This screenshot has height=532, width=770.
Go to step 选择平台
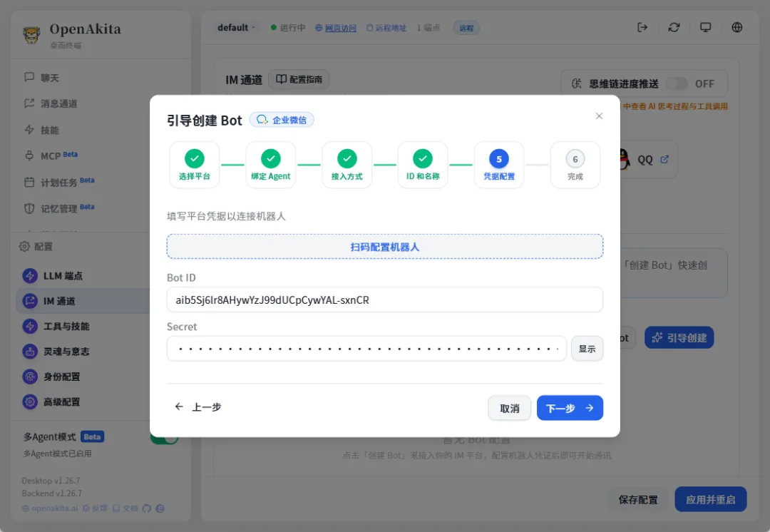click(195, 165)
